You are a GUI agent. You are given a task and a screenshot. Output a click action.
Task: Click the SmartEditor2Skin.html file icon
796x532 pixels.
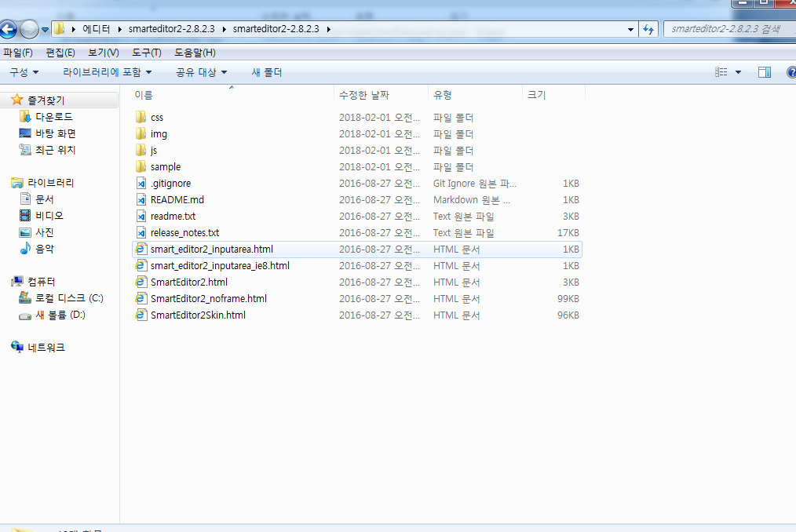click(141, 315)
